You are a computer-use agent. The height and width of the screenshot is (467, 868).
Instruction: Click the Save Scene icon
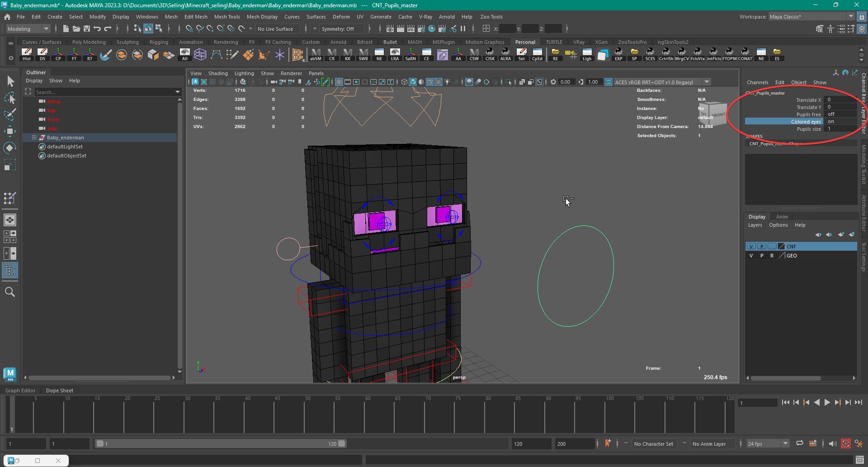(x=87, y=29)
